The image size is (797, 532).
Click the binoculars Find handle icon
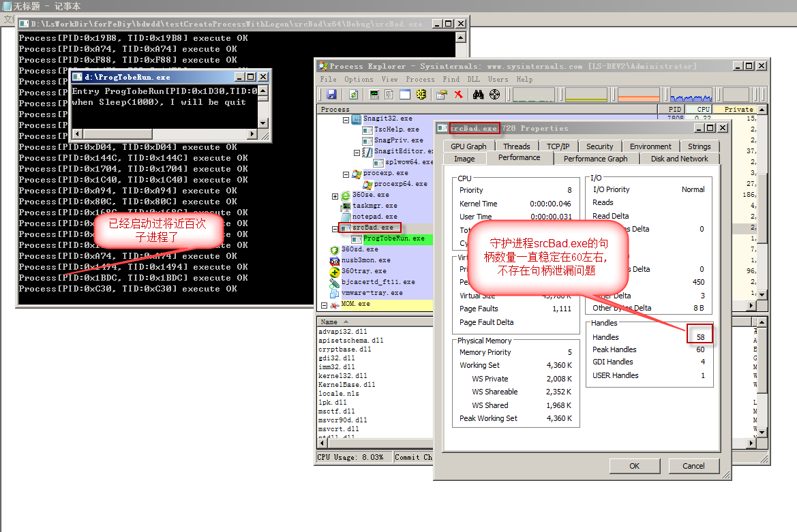(x=479, y=95)
